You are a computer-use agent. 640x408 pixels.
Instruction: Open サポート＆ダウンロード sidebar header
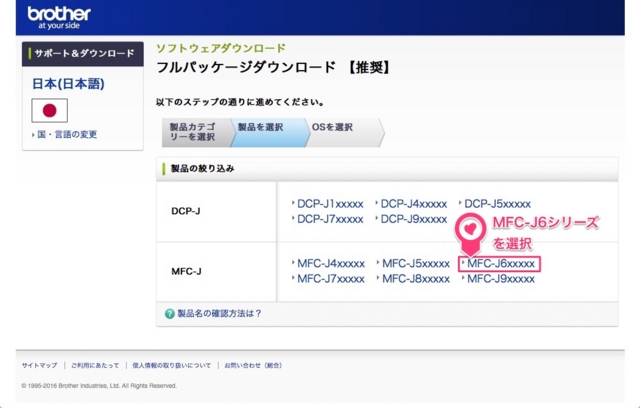[83, 54]
